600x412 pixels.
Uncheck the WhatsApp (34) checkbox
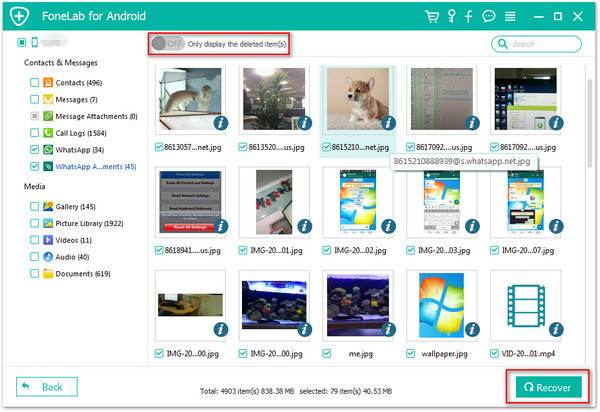pos(34,150)
